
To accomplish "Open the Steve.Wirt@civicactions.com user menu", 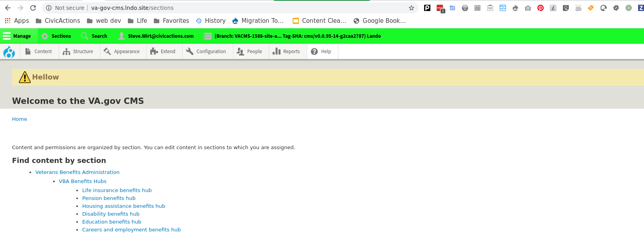I will tap(156, 36).
